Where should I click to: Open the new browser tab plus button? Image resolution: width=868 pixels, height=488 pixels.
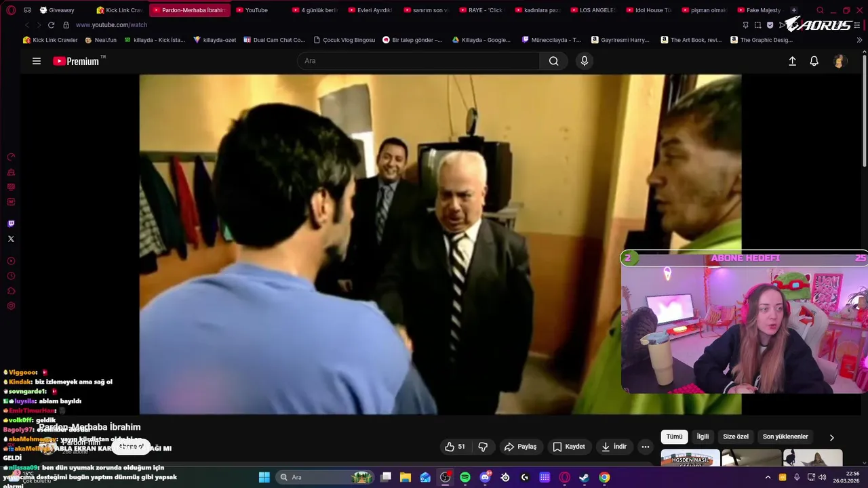pos(794,10)
